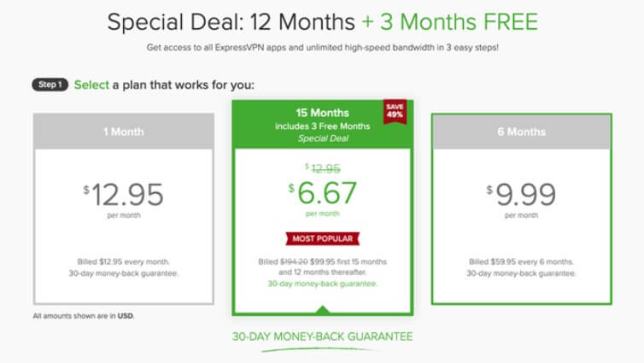The image size is (644, 363).
Task: Click the $12.95 per month price
Action: tap(124, 194)
